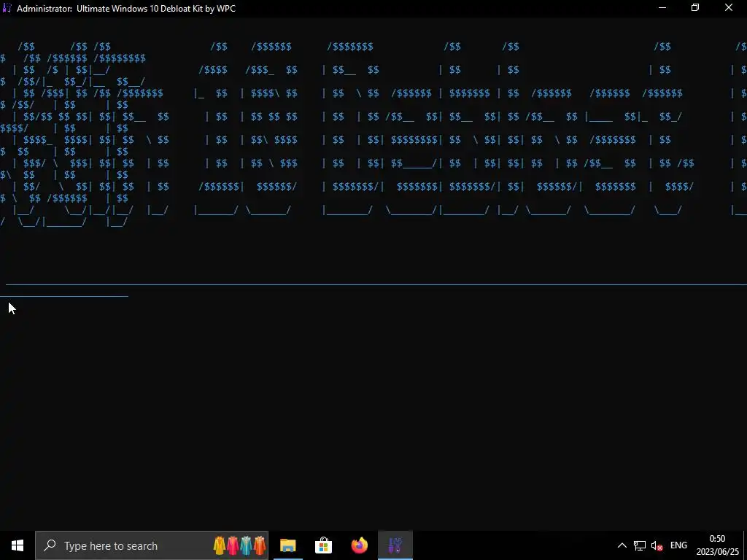Launch Microsoft Store from the taskbar

pos(323,545)
